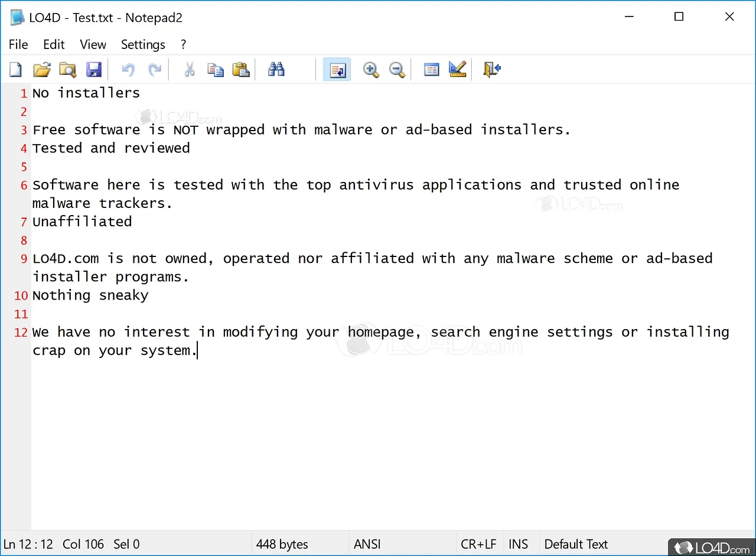Click line number 6 in margin
The image size is (756, 556).
pos(24,186)
